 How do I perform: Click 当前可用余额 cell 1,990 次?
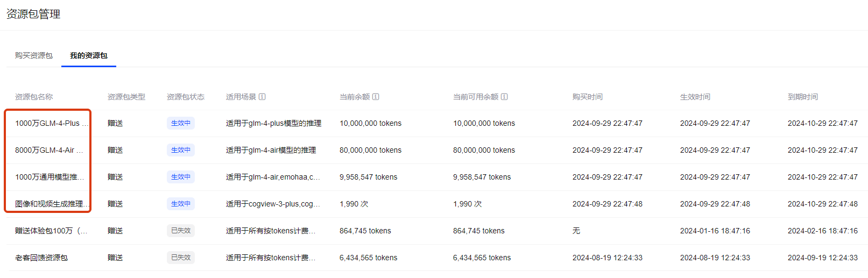click(467, 204)
